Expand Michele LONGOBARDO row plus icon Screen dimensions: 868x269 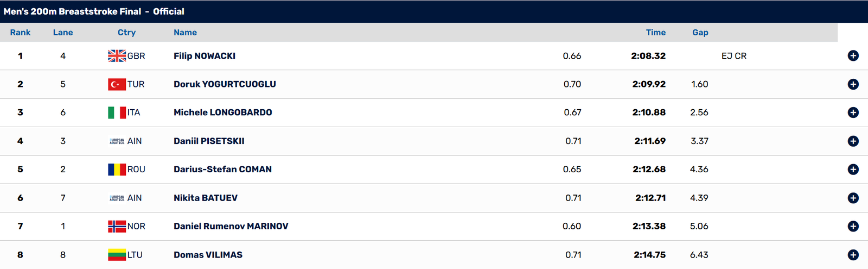[x=853, y=112]
